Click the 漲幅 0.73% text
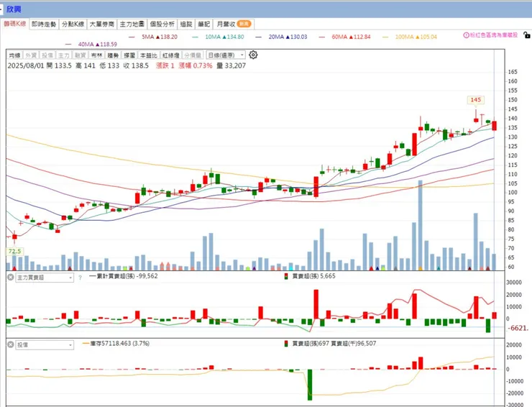The height and width of the screenshot is (407, 532). (x=196, y=65)
